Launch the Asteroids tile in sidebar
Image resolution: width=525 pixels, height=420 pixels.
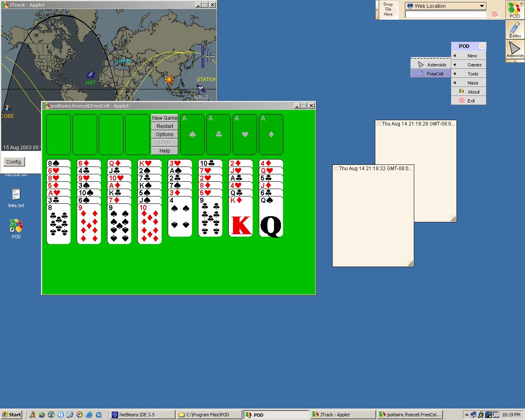coord(515,50)
